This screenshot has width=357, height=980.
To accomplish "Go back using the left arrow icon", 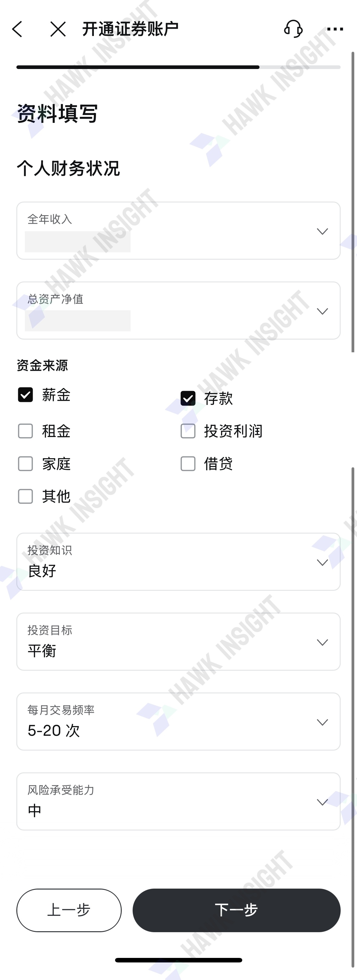I will [18, 29].
